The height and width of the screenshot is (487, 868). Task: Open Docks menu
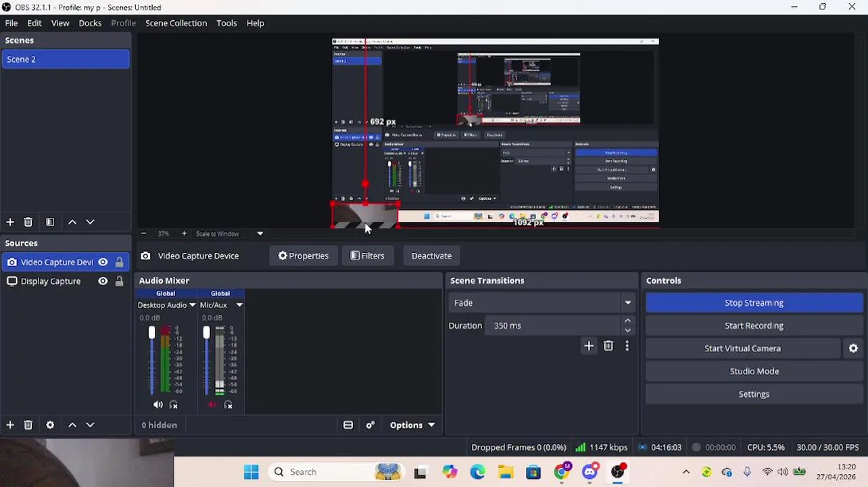pyautogui.click(x=90, y=23)
